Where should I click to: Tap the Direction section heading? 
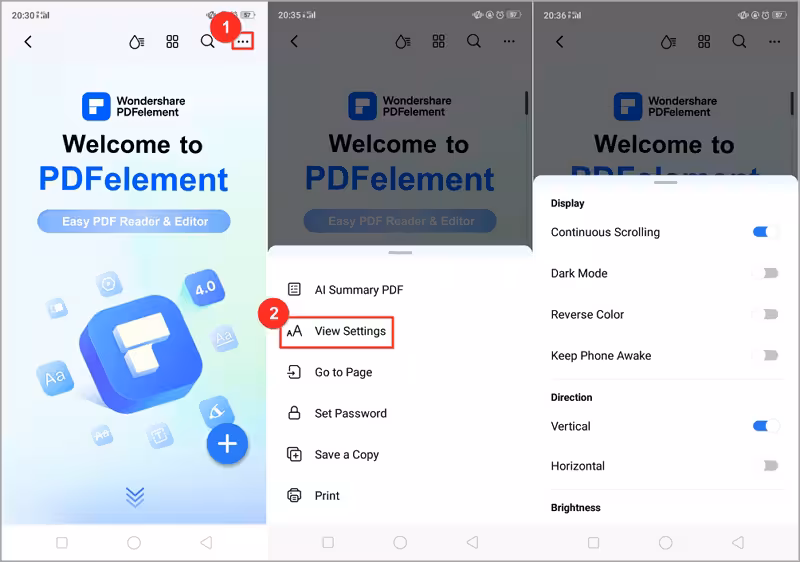pos(571,397)
